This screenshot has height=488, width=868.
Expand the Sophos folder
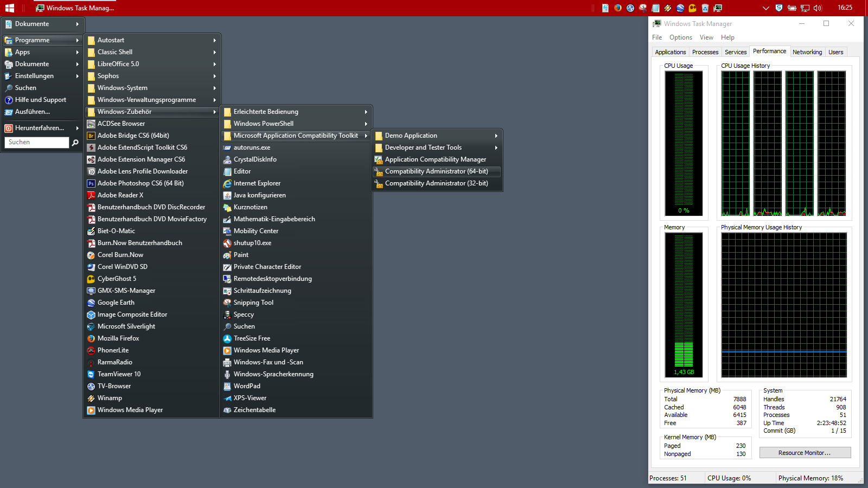(x=152, y=76)
